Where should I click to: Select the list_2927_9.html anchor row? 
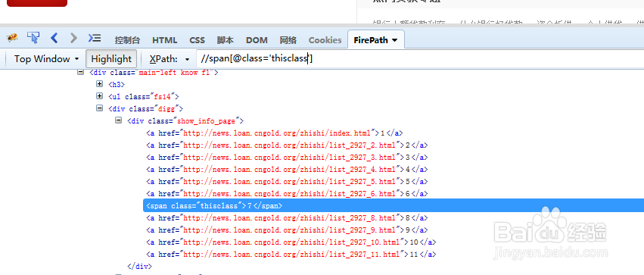tap(287, 230)
